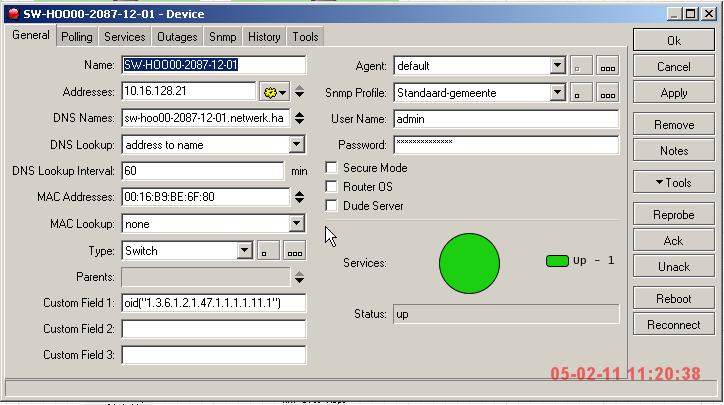Click the Ok button
This screenshot has width=724, height=405.
(x=674, y=40)
